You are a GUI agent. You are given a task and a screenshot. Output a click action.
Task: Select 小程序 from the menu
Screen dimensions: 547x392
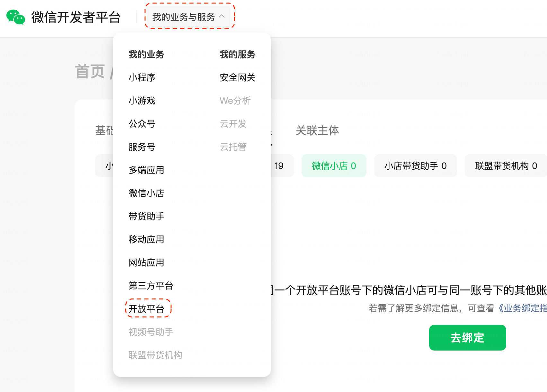point(142,77)
